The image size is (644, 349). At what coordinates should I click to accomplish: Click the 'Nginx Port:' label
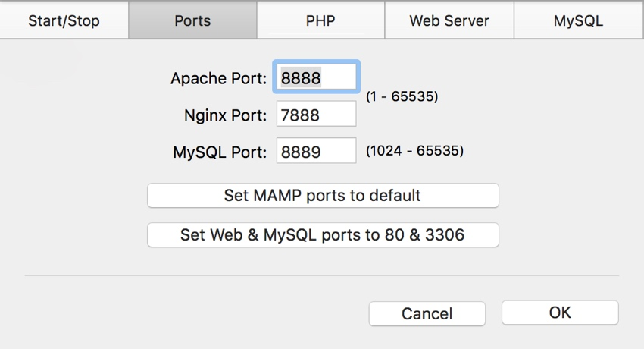[x=226, y=115]
